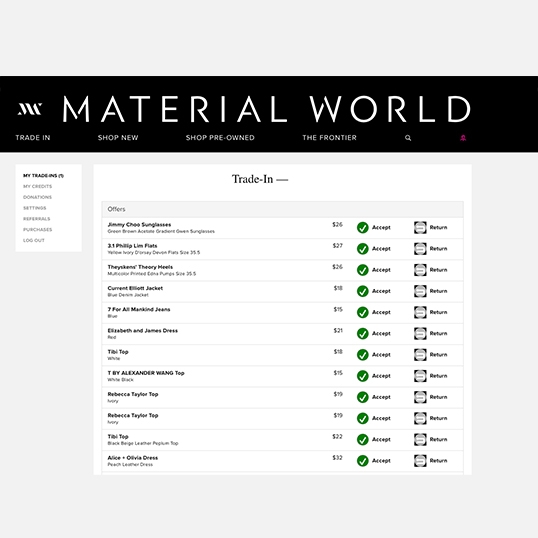Return icon for Theyskens' Theory Heels
Viewport: 538px width, 538px height.
420,270
